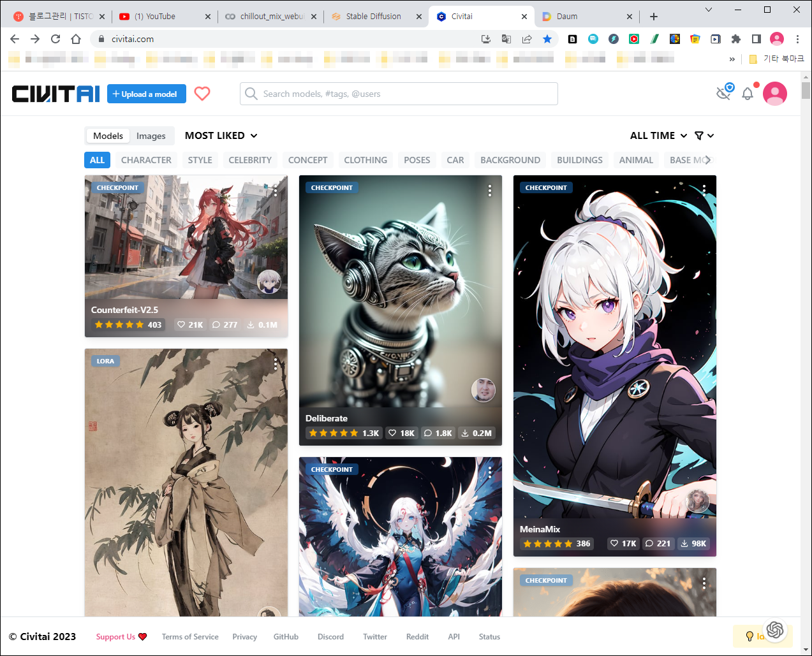The image size is (812, 656).
Task: Go to the browser home page
Action: coord(76,39)
